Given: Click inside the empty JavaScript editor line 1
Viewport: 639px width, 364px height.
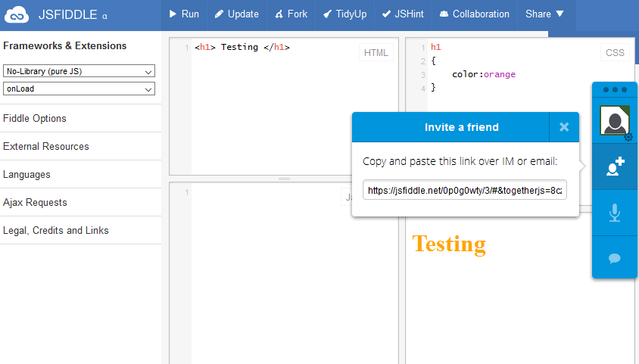Looking at the screenshot, I should [269, 192].
